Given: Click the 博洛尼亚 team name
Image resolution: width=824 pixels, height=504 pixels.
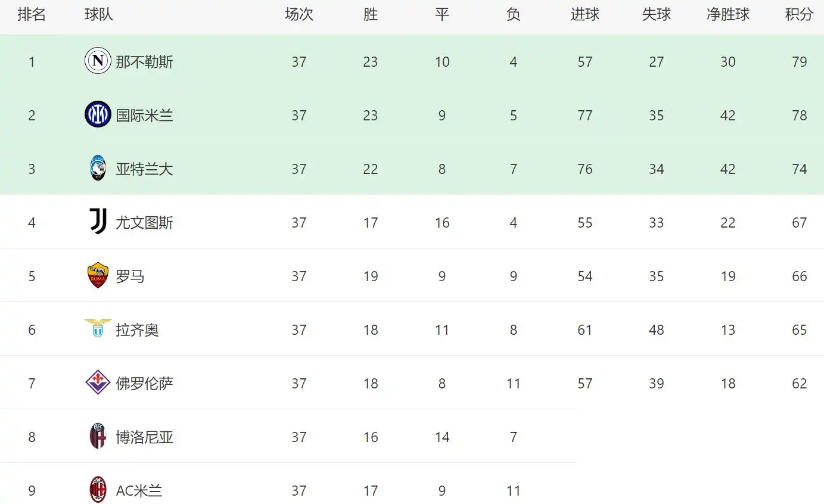Looking at the screenshot, I should pyautogui.click(x=144, y=437).
